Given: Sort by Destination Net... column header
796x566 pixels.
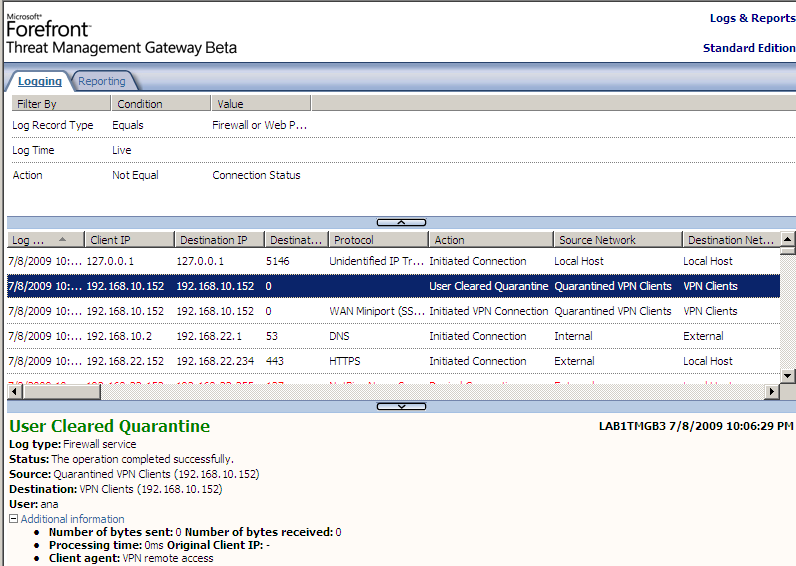Looking at the screenshot, I should [x=731, y=240].
